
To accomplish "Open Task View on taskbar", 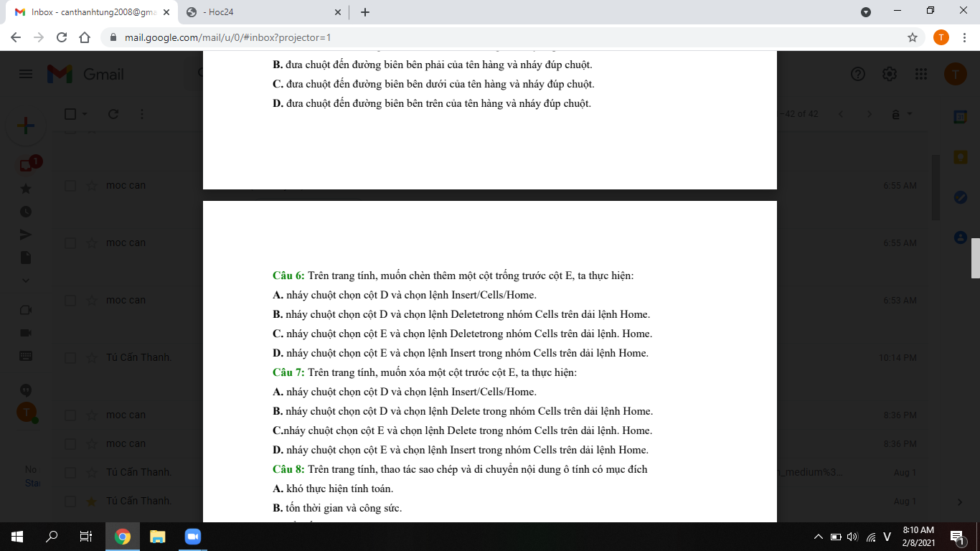I will click(x=86, y=537).
